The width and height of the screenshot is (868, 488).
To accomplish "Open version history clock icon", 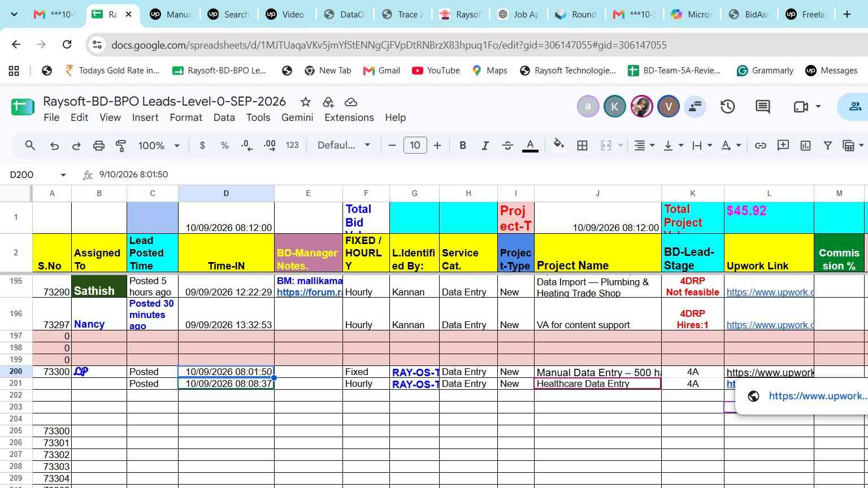I will pyautogui.click(x=728, y=107).
